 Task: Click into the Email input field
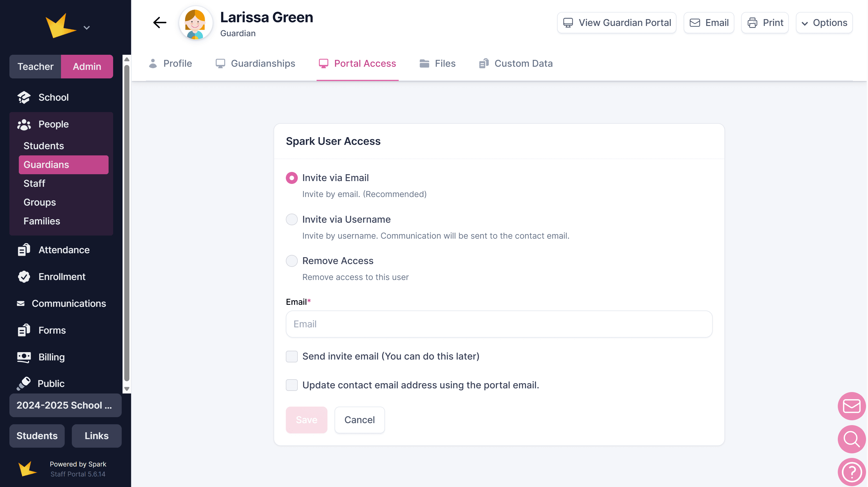tap(499, 324)
